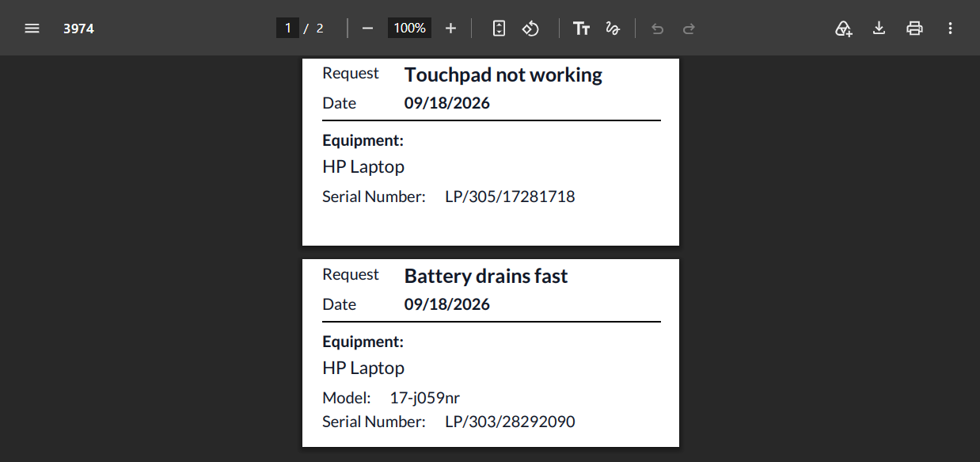Click the date under Touchpad not working
Viewport: 980px width, 462px height.
click(447, 103)
